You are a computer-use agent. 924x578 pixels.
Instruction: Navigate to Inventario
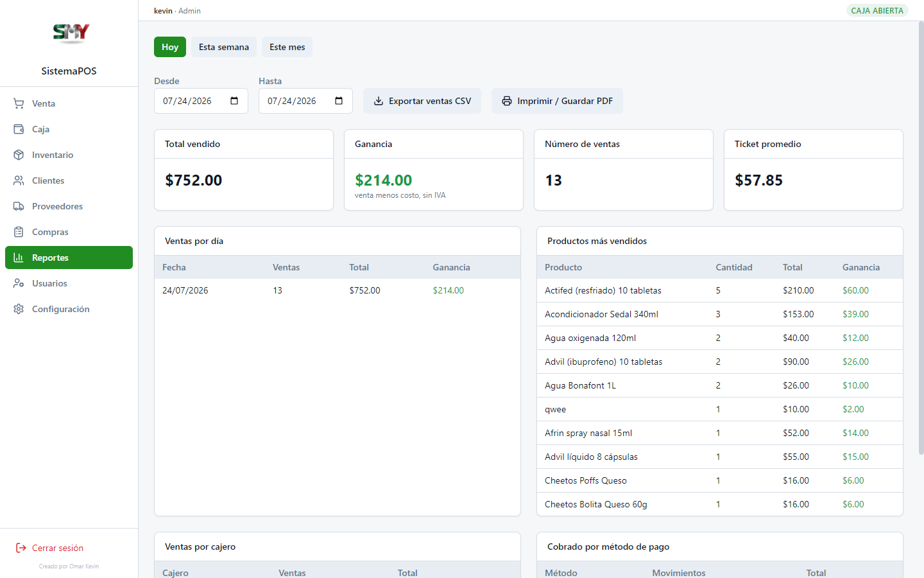click(69, 155)
